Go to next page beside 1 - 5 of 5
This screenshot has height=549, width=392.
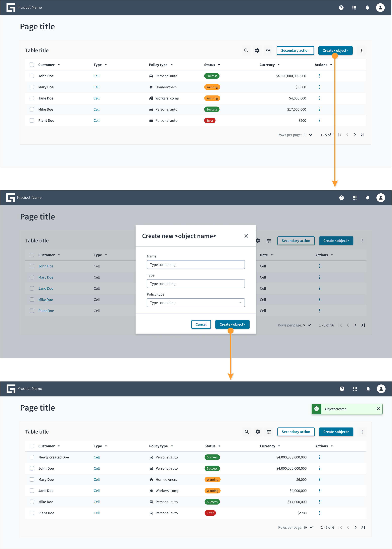click(x=355, y=135)
